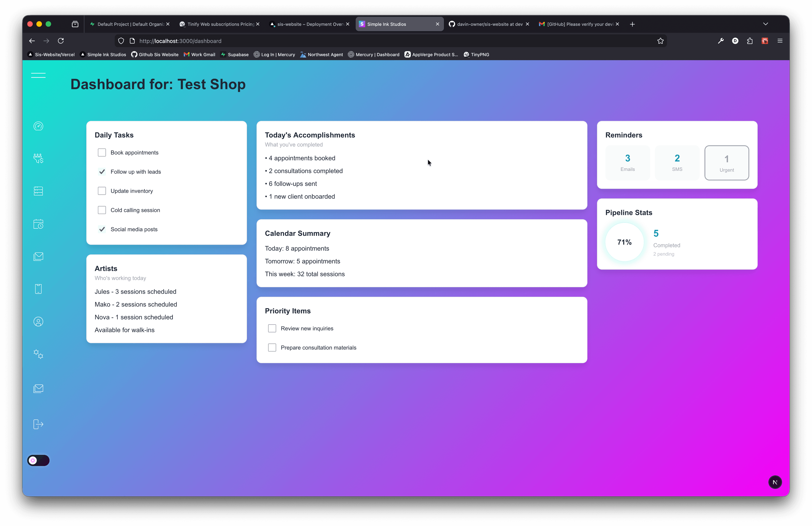Open the Dashboard gauge icon in the sidebar

[38, 126]
